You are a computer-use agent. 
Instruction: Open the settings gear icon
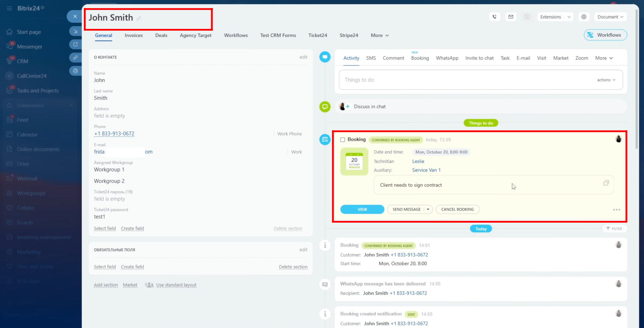click(x=584, y=17)
